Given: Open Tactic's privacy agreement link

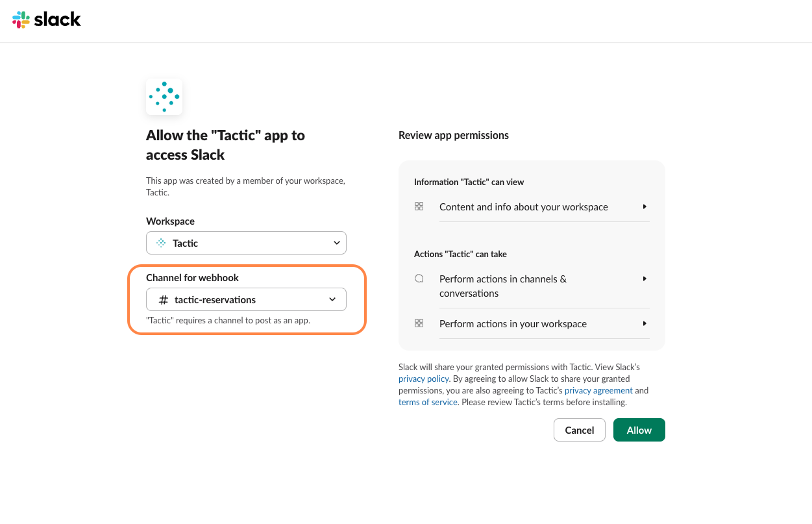Looking at the screenshot, I should pyautogui.click(x=598, y=390).
